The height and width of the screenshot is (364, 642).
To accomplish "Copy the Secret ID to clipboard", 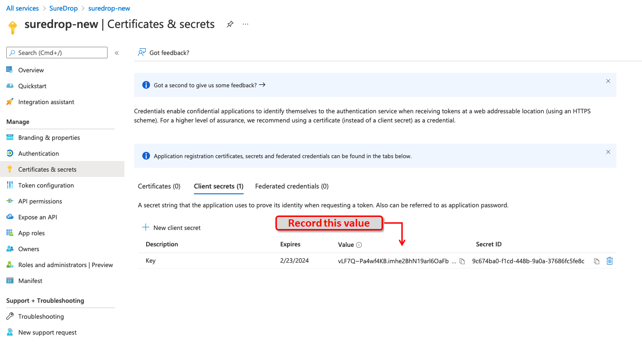I will point(597,261).
